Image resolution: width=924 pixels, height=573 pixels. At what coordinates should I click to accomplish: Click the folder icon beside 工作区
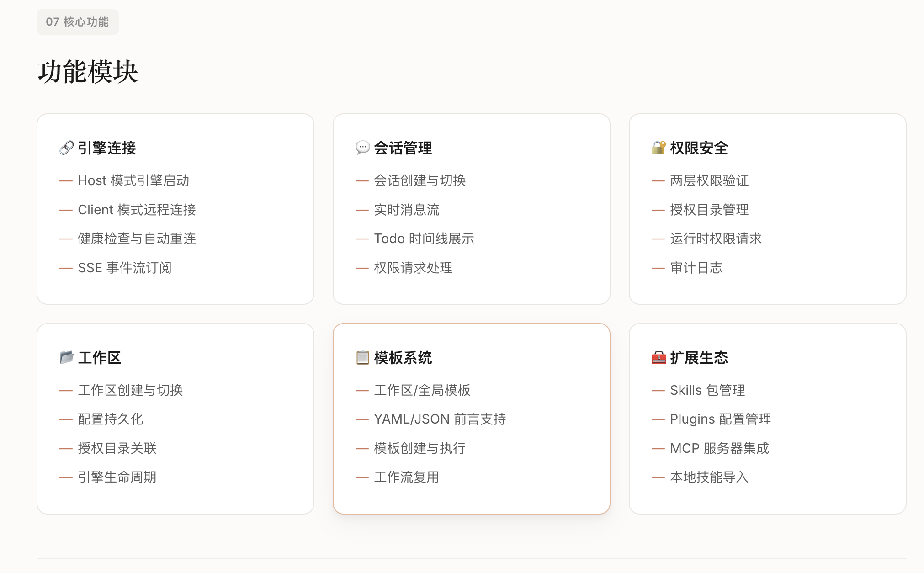66,357
